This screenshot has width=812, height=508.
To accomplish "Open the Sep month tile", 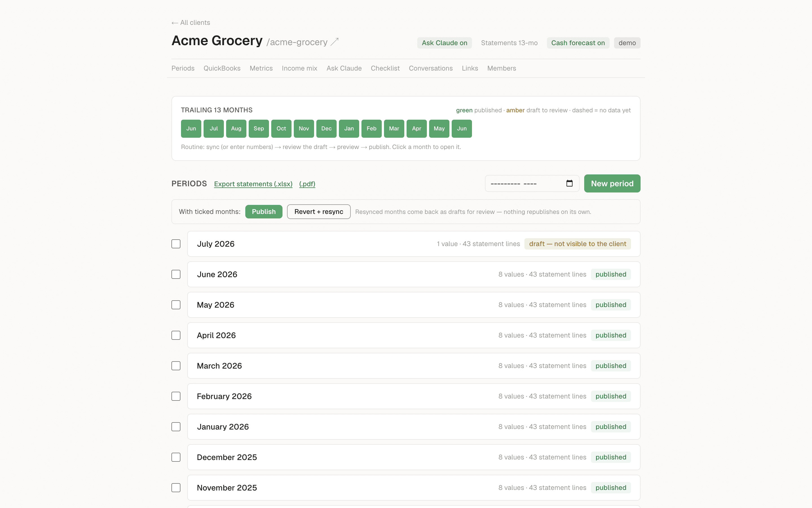I will click(259, 129).
